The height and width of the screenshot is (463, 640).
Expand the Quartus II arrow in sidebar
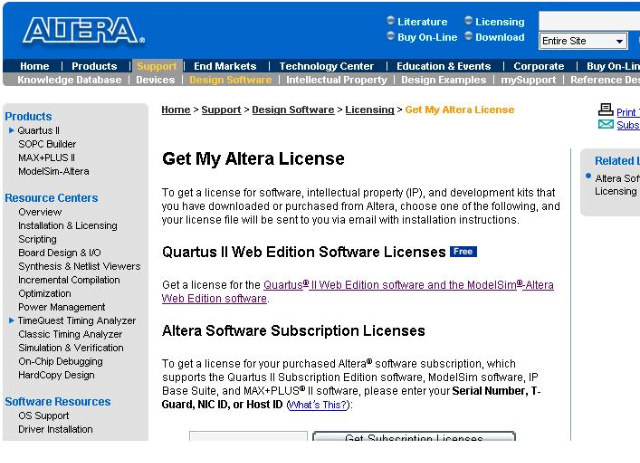point(11,130)
